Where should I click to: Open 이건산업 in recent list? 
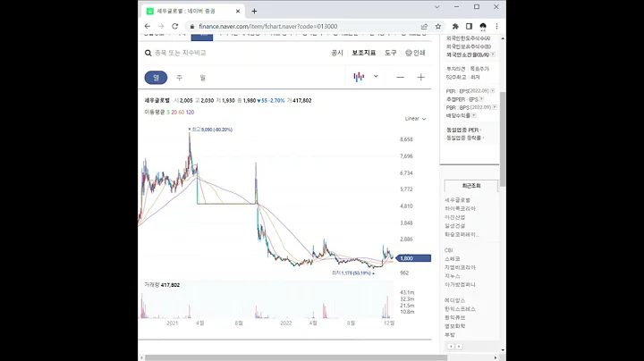[x=454, y=217]
